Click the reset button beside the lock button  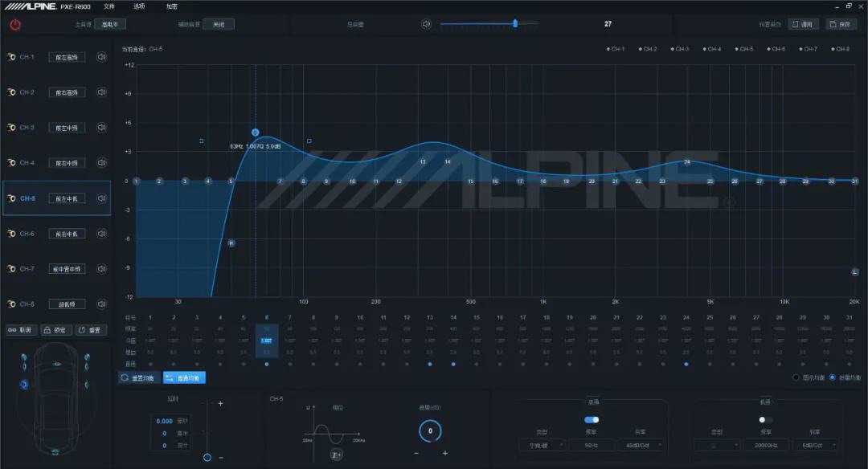pyautogui.click(x=90, y=330)
